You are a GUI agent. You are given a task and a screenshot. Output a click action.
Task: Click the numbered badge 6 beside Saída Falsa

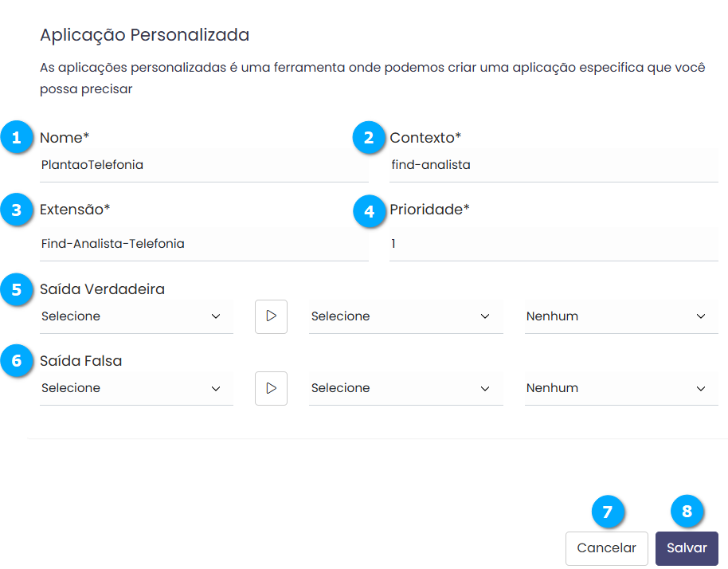click(16, 361)
